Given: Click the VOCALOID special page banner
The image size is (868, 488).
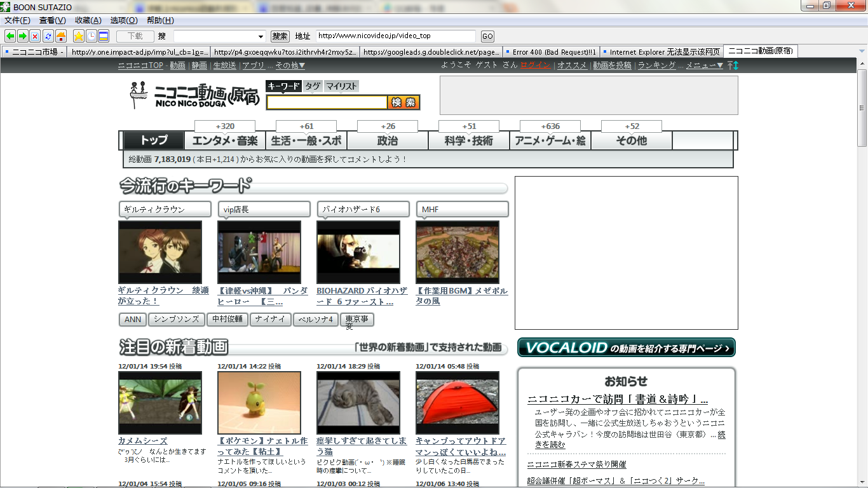Looking at the screenshot, I should tap(626, 348).
